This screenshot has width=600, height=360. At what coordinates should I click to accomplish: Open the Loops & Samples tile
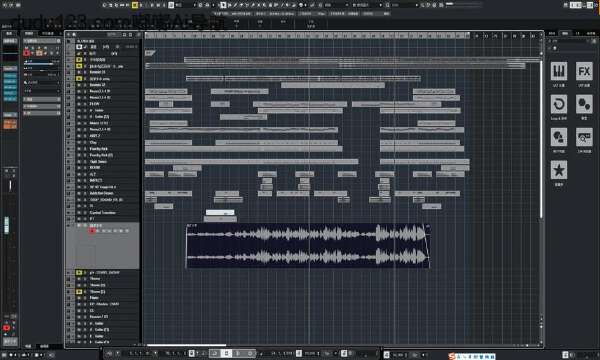[559, 104]
